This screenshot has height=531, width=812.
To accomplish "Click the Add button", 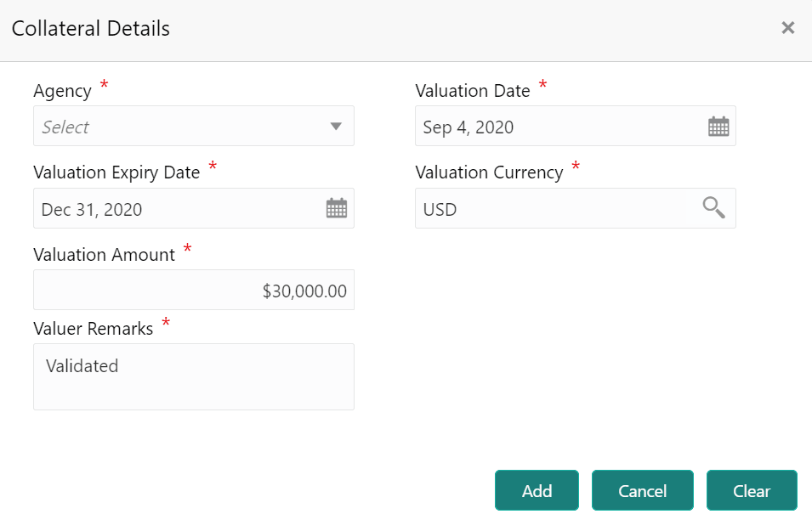I will click(537, 490).
